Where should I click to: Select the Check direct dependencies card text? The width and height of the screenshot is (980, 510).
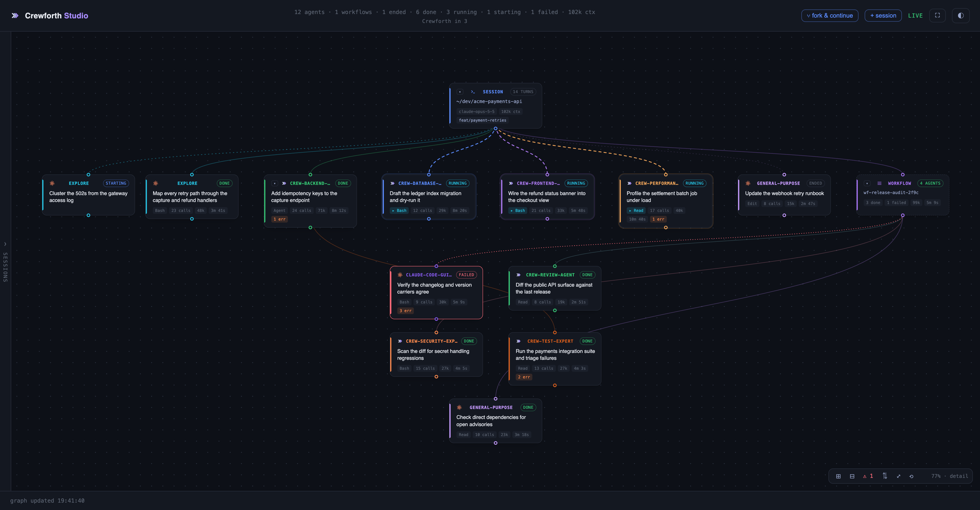[491, 421]
